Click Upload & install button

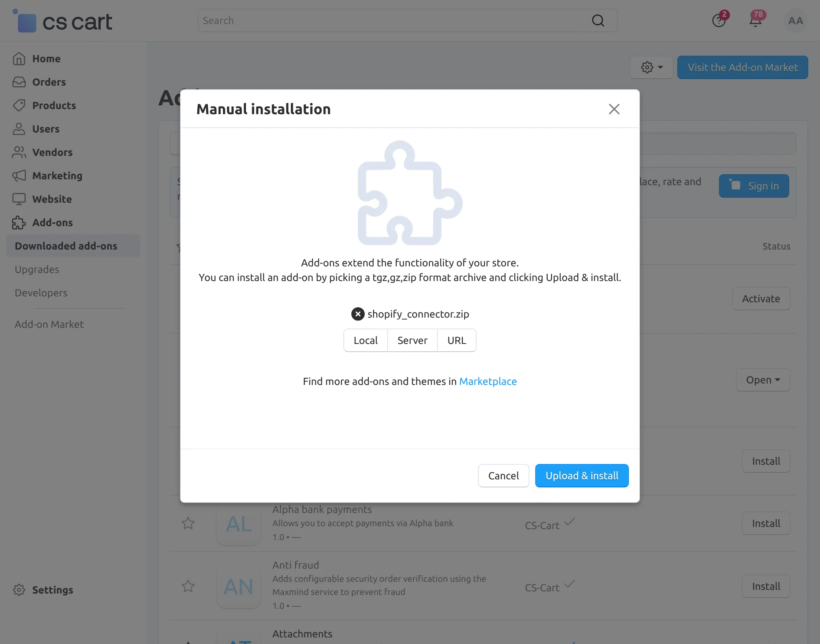tap(581, 475)
